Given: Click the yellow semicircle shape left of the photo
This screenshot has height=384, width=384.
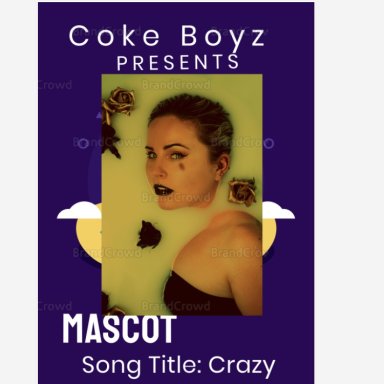Looking at the screenshot, I should (89, 233).
